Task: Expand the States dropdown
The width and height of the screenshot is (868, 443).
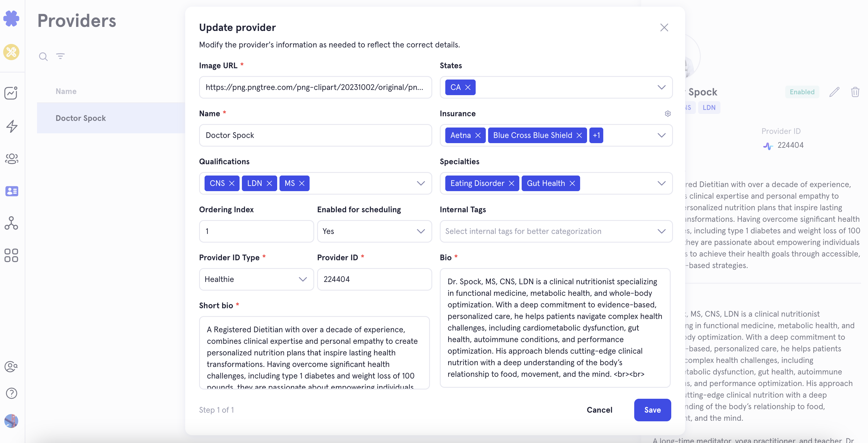Action: [x=661, y=88]
